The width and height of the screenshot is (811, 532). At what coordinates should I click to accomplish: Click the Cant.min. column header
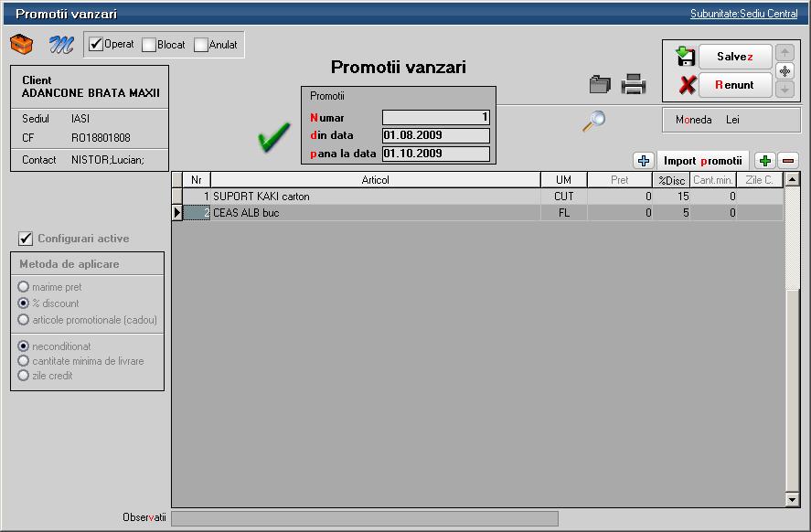713,180
